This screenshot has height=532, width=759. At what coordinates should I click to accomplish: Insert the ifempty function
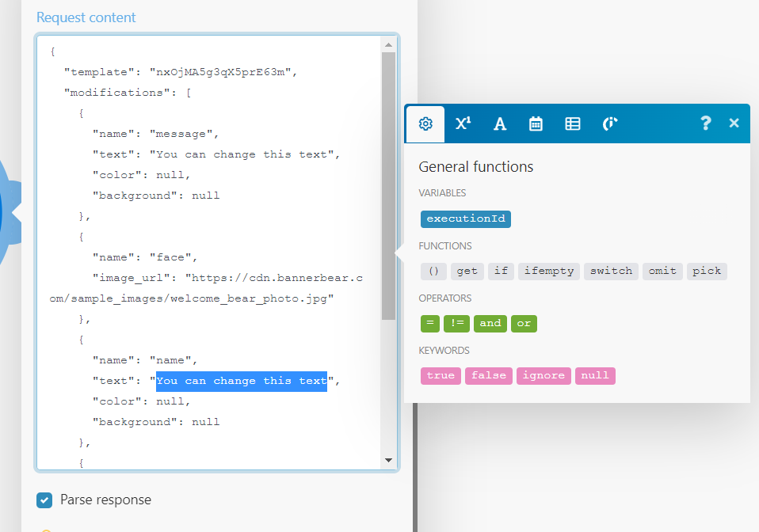pyautogui.click(x=548, y=271)
